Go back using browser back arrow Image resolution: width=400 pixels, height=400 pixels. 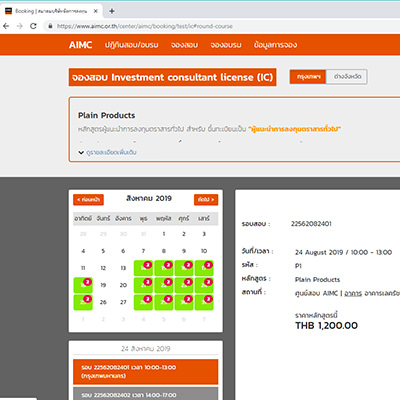pos(6,26)
